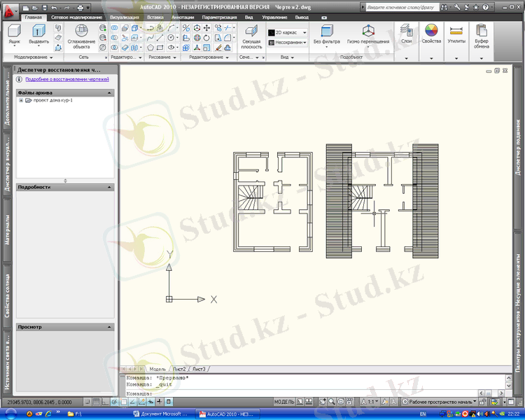Switch to the Визуализация ribbon tab
Viewport: 525px width, 420px height.
(124, 17)
